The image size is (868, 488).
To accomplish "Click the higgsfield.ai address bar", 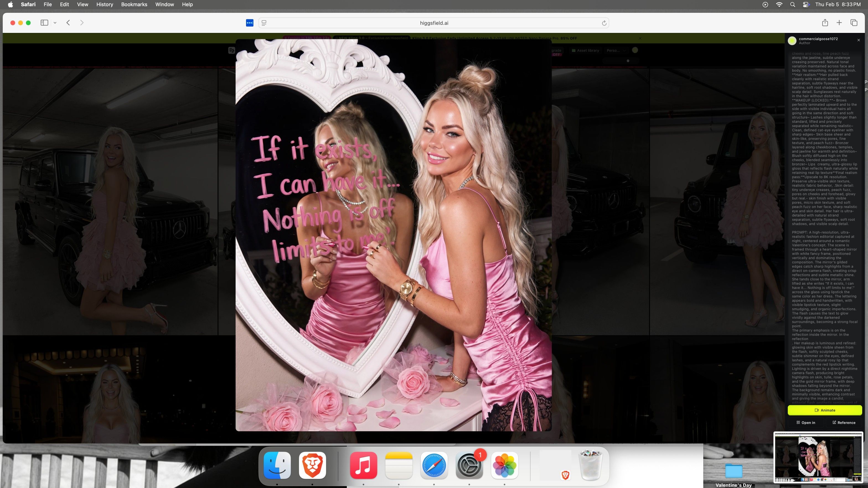I will tap(434, 23).
